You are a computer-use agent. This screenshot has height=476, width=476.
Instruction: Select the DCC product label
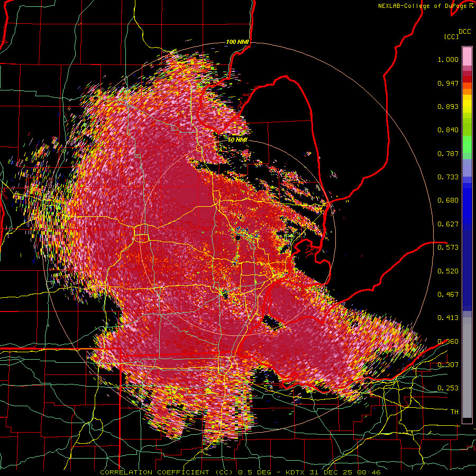464,32
